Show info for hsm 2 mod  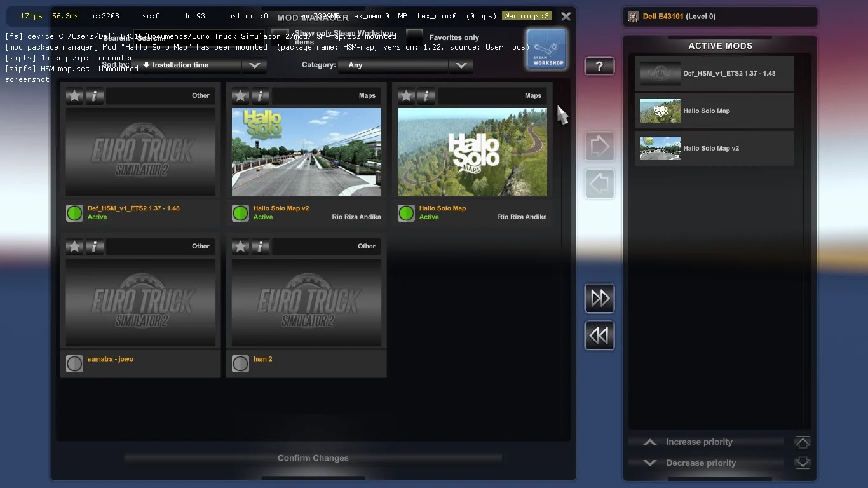point(260,247)
